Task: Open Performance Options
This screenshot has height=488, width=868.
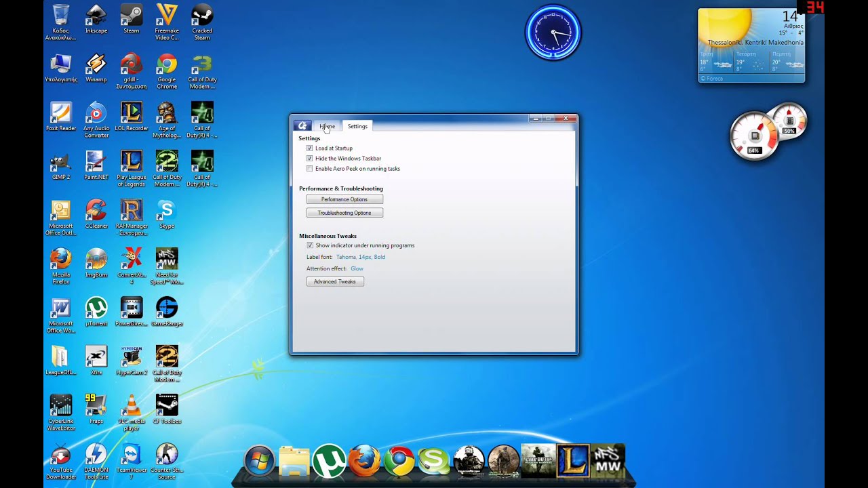Action: (344, 199)
